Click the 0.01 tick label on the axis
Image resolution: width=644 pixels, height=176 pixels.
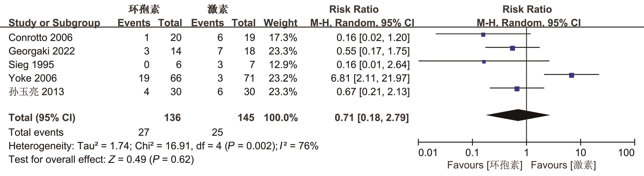(428, 153)
